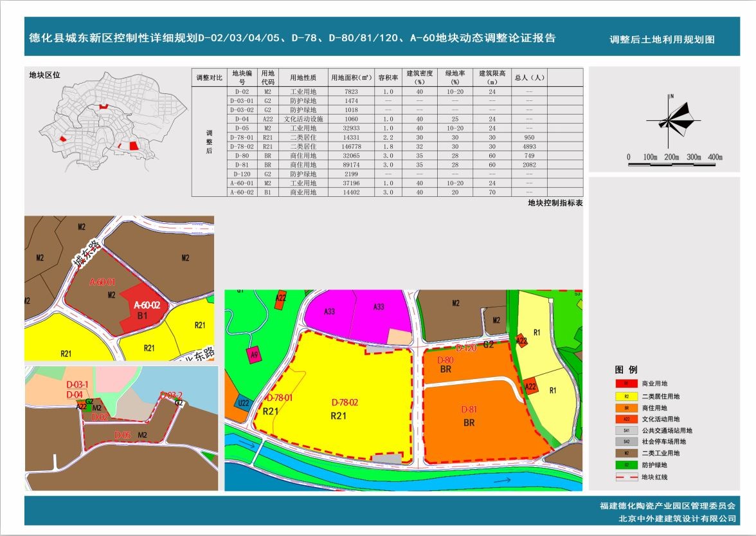Click the D-05 label in bottom-left map
This screenshot has height=536, width=756.
122,436
